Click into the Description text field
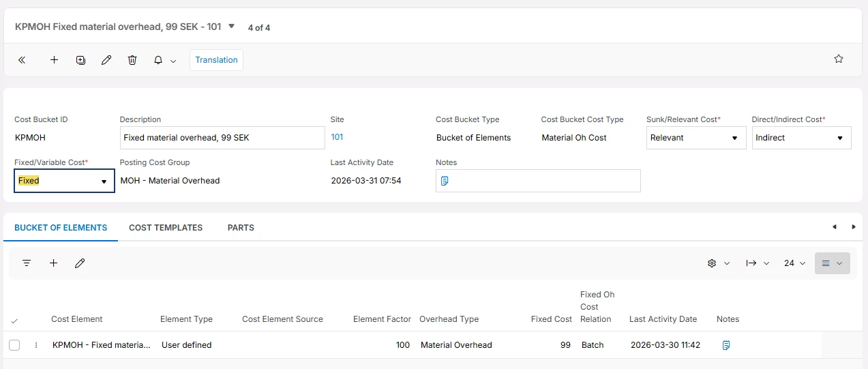This screenshot has width=868, height=369. coord(222,138)
